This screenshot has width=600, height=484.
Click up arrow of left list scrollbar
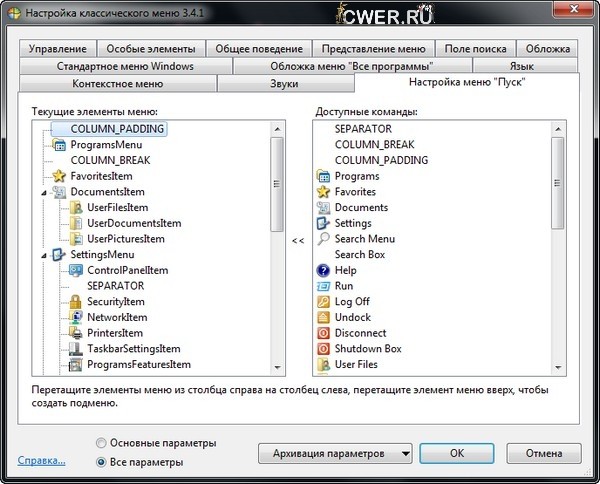coord(277,129)
